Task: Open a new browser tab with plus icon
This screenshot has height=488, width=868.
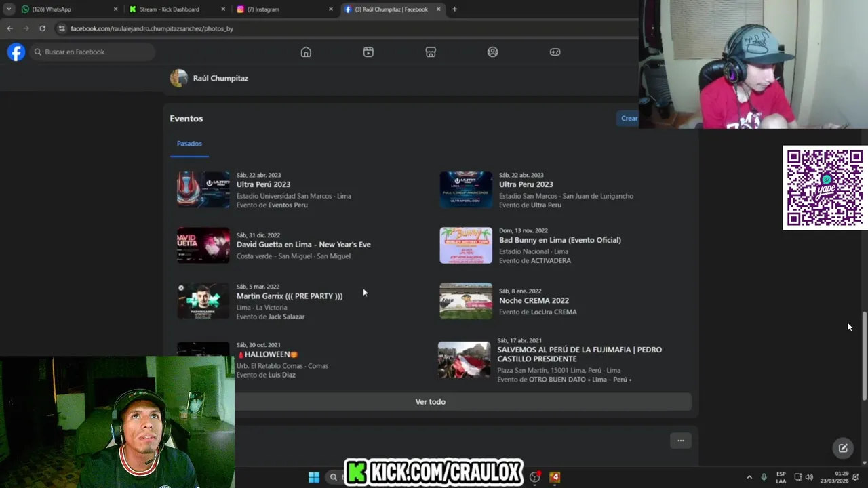Action: click(454, 9)
